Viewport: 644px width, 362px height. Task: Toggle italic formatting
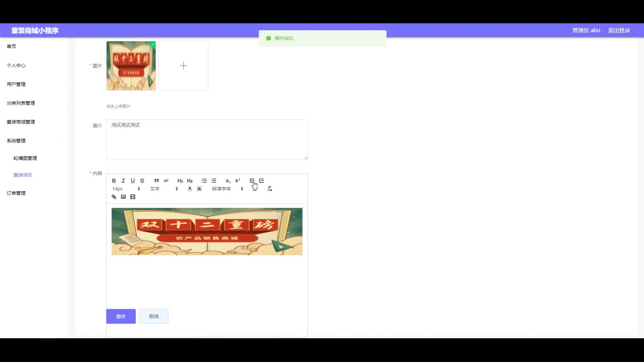[x=123, y=181]
